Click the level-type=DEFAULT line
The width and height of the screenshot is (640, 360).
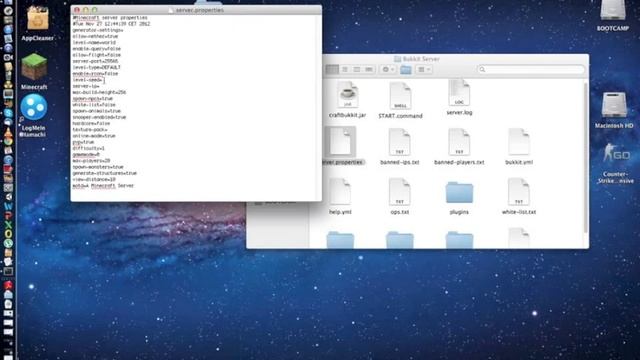pyautogui.click(x=97, y=67)
